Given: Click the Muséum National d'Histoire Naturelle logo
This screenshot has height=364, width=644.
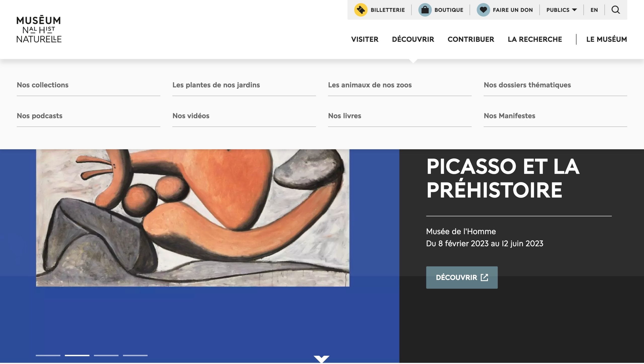Looking at the screenshot, I should coord(39,29).
